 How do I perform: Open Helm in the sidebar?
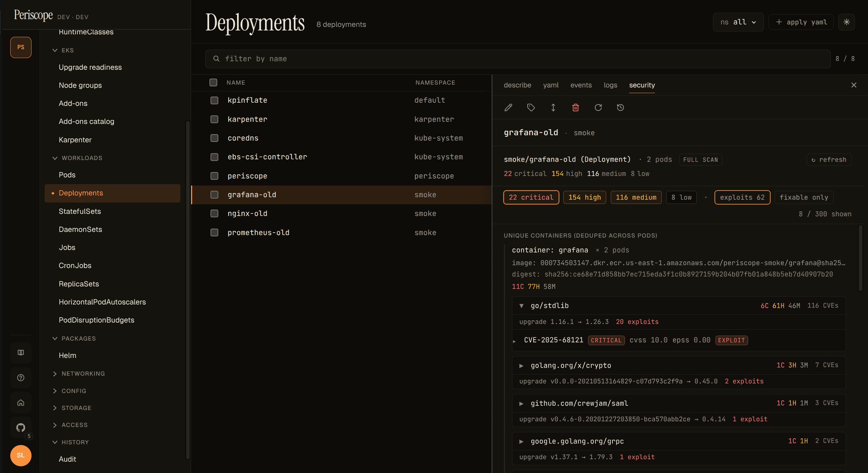[x=113, y=355]
